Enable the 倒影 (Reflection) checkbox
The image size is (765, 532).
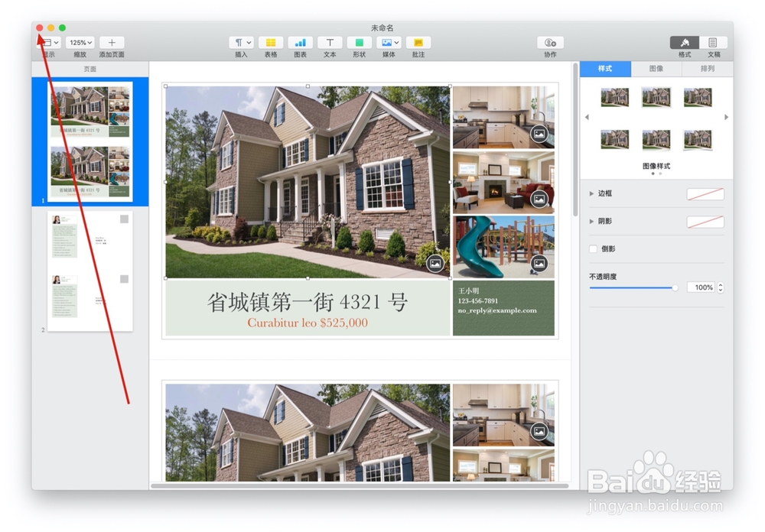[594, 249]
